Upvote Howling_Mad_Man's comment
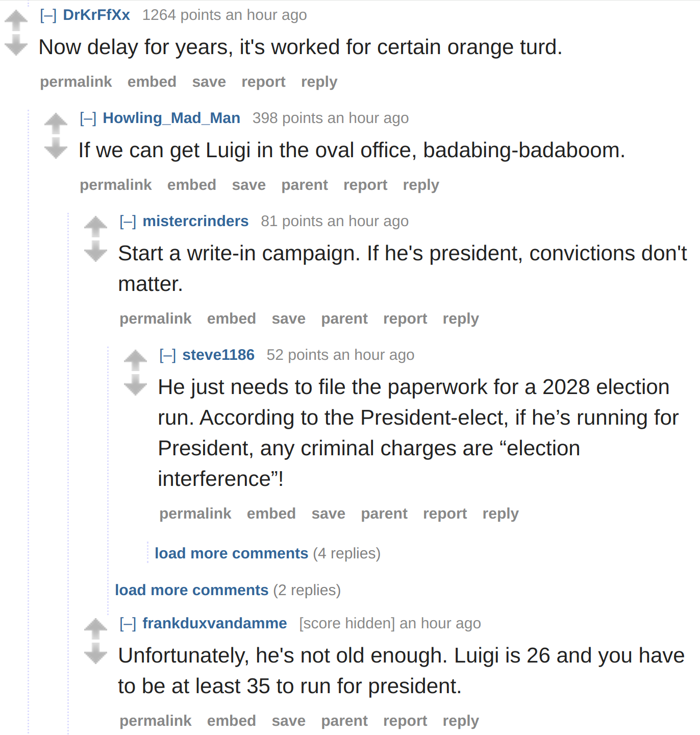Image resolution: width=700 pixels, height=735 pixels. pos(56,124)
